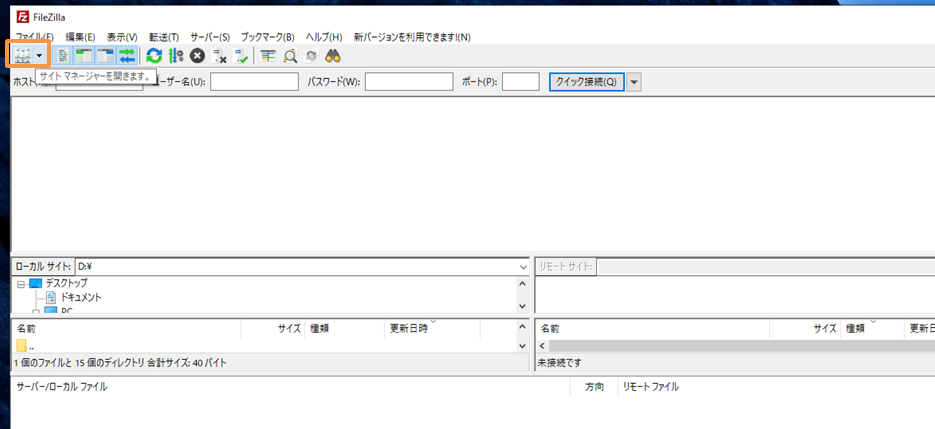Click the disconnect from server icon
Image resolution: width=935 pixels, height=429 pixels.
[219, 56]
